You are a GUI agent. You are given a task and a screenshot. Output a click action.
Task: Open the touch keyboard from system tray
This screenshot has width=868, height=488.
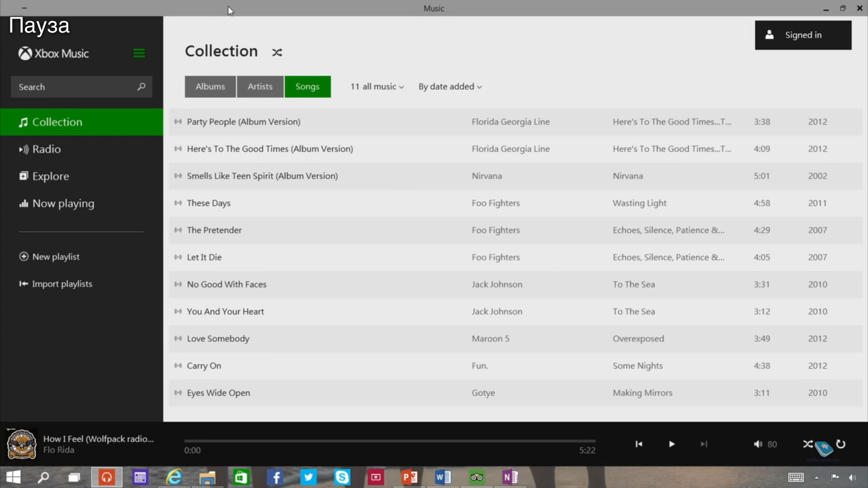[796, 478]
